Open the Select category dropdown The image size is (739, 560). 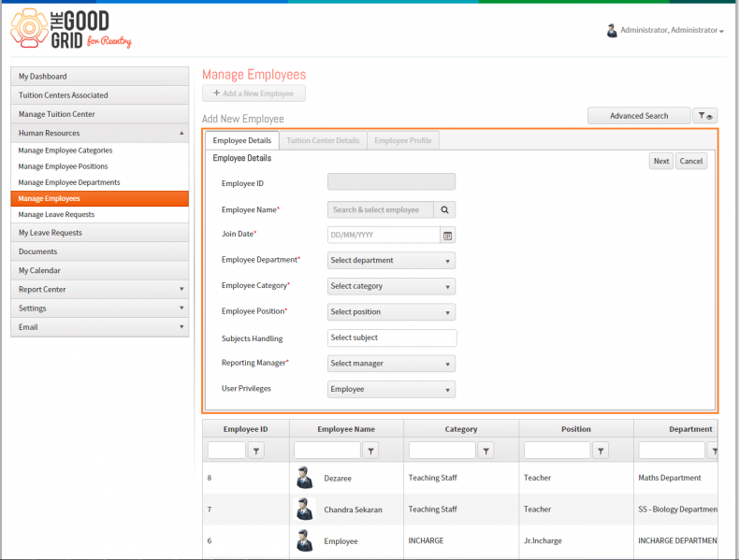click(391, 286)
